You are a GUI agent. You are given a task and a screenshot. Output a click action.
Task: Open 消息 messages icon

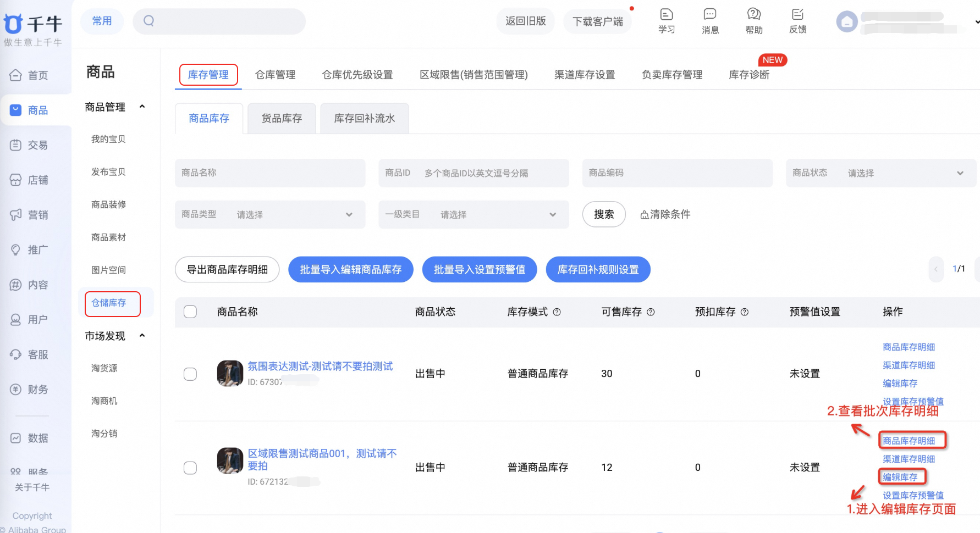(710, 21)
